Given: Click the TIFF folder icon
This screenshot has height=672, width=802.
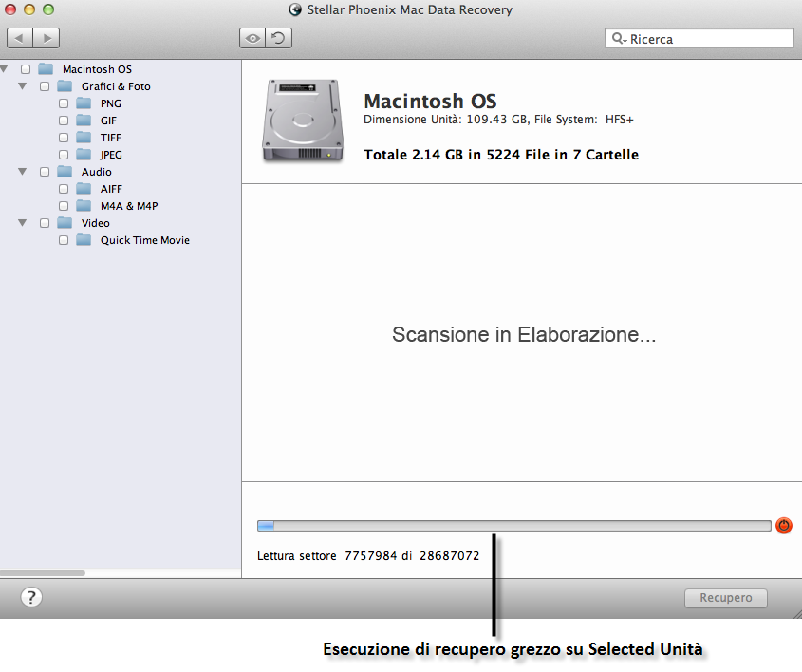Looking at the screenshot, I should [84, 138].
